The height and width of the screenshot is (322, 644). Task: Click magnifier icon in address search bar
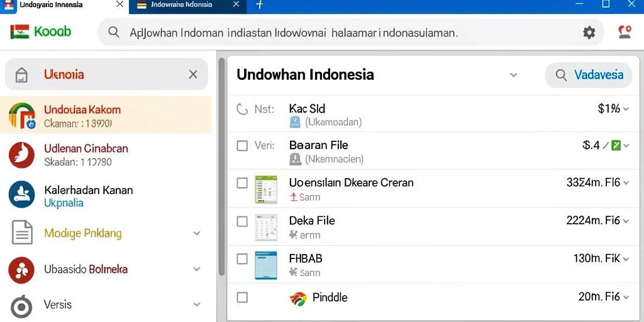(x=114, y=33)
